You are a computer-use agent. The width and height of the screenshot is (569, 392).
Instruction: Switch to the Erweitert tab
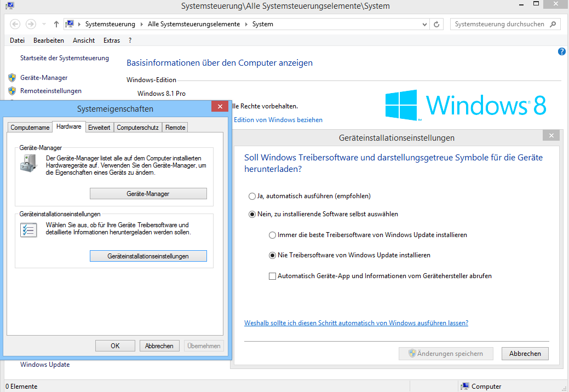click(x=99, y=128)
